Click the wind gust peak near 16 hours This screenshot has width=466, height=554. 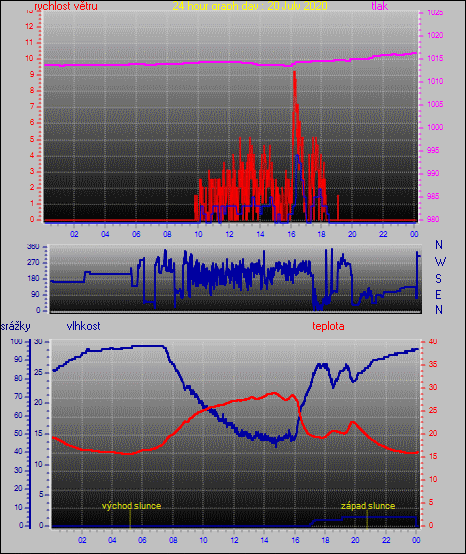(x=294, y=72)
